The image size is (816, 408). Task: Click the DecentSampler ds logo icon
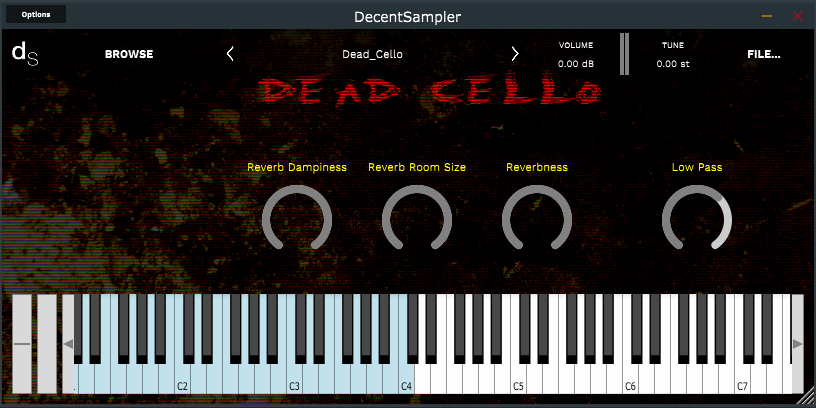click(25, 54)
